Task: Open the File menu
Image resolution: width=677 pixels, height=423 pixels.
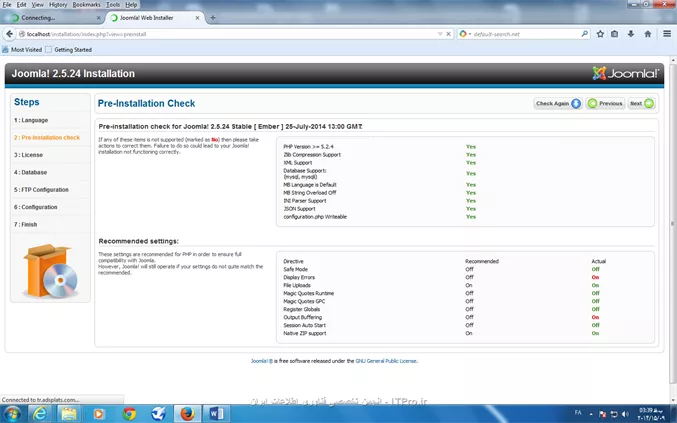Action: point(7,5)
